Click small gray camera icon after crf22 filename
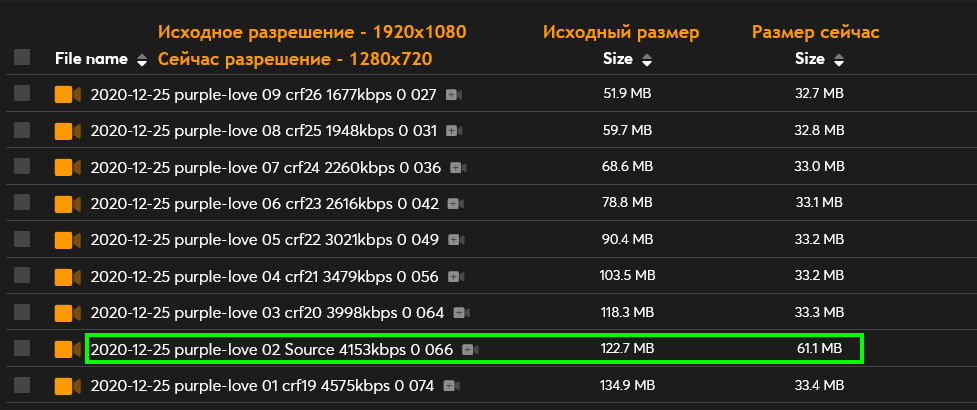977x410 pixels. click(x=455, y=240)
